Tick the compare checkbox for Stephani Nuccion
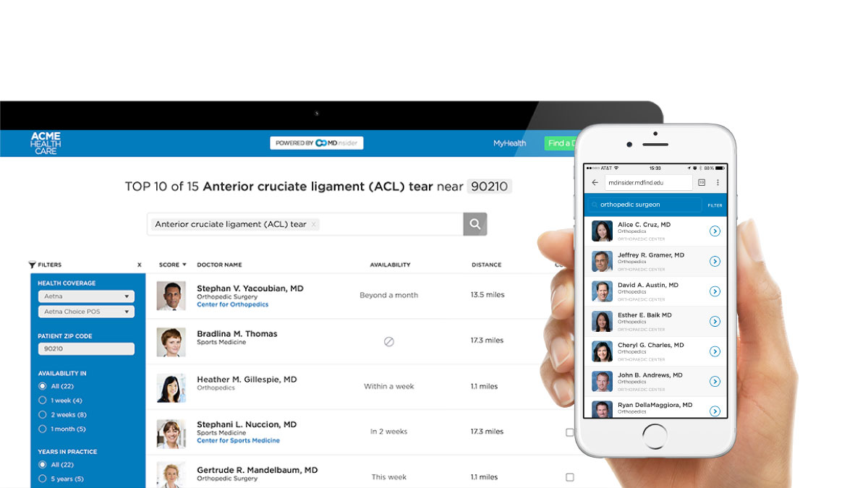 coord(570,432)
